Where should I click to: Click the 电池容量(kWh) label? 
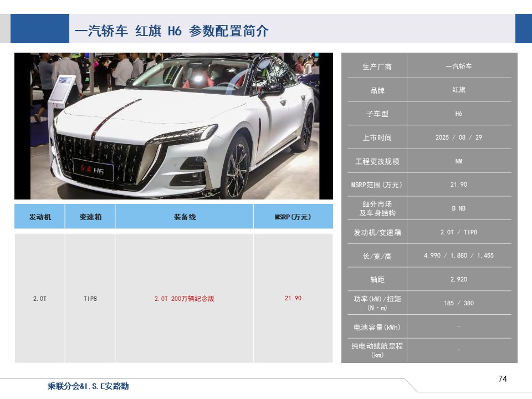tap(377, 327)
